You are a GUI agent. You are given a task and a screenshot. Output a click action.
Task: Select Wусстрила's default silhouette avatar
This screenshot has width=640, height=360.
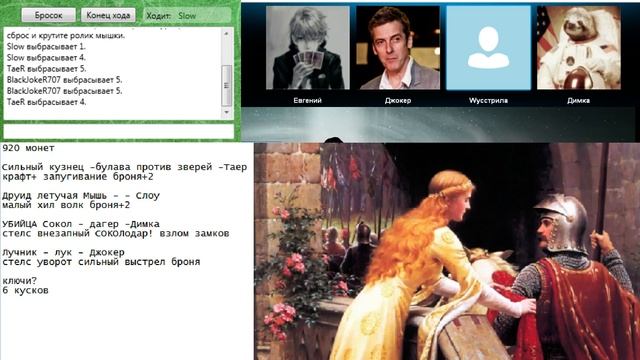coord(488,47)
